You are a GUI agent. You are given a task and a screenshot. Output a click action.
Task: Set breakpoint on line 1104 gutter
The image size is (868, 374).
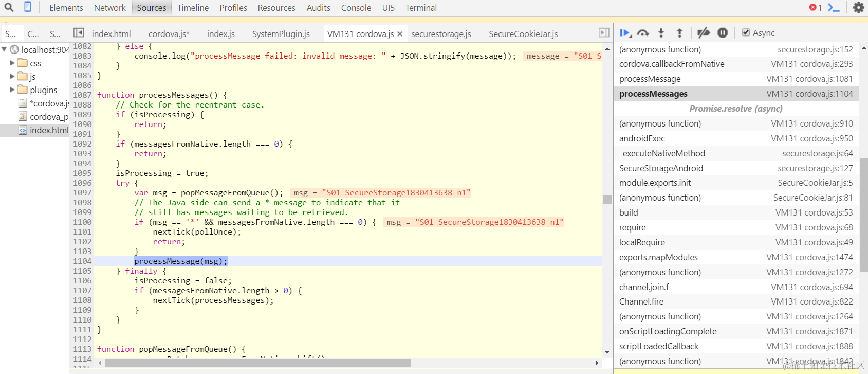(82, 261)
